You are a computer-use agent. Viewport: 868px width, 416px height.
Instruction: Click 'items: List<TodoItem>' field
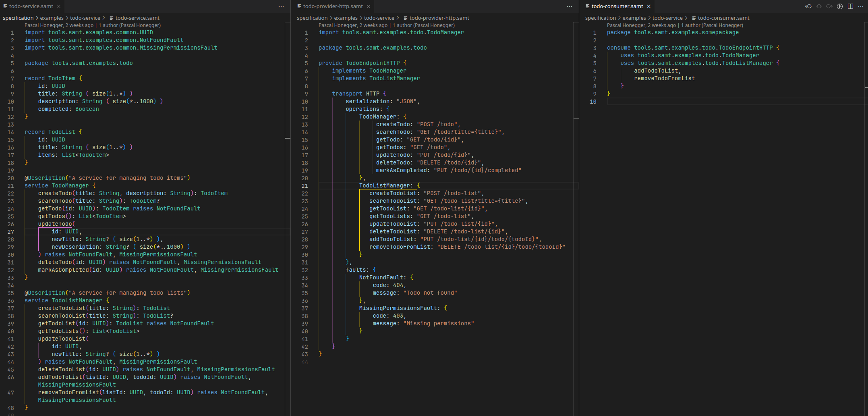[x=74, y=155]
